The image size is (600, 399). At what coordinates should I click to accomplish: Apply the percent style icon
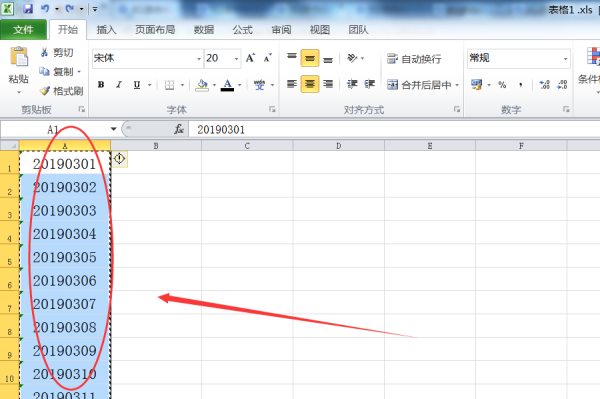502,85
